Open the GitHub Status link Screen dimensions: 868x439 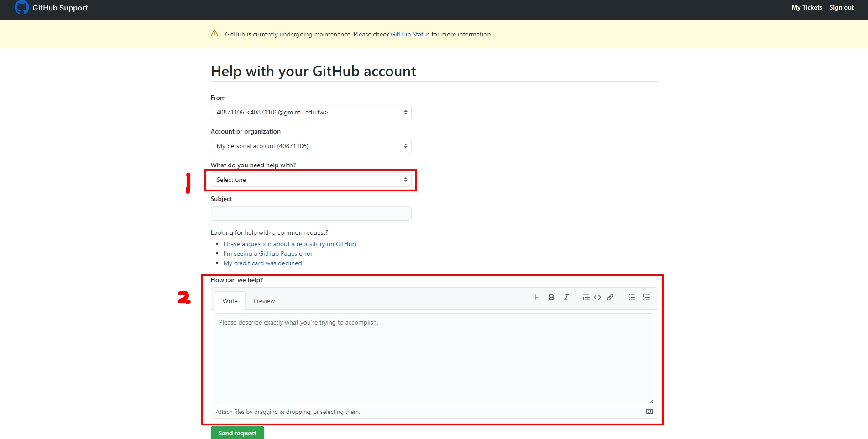[x=410, y=34]
